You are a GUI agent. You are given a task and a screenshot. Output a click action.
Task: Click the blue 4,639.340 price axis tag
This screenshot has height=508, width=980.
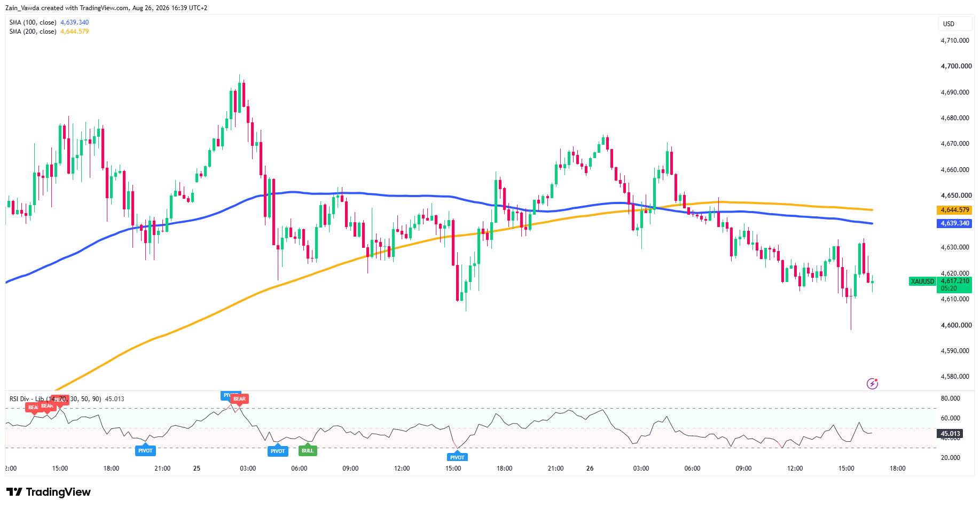tap(954, 223)
